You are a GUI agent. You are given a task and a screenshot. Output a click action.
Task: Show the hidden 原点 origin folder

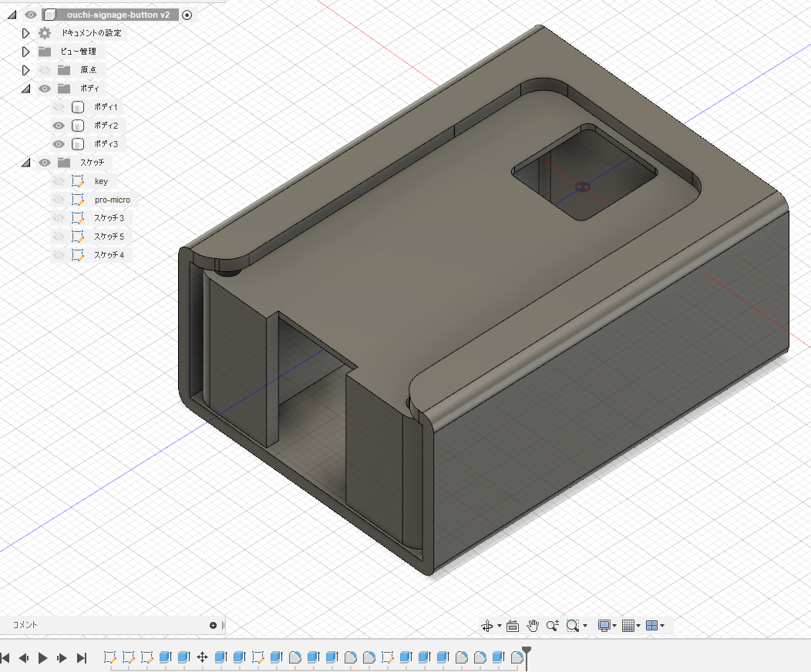[x=45, y=70]
